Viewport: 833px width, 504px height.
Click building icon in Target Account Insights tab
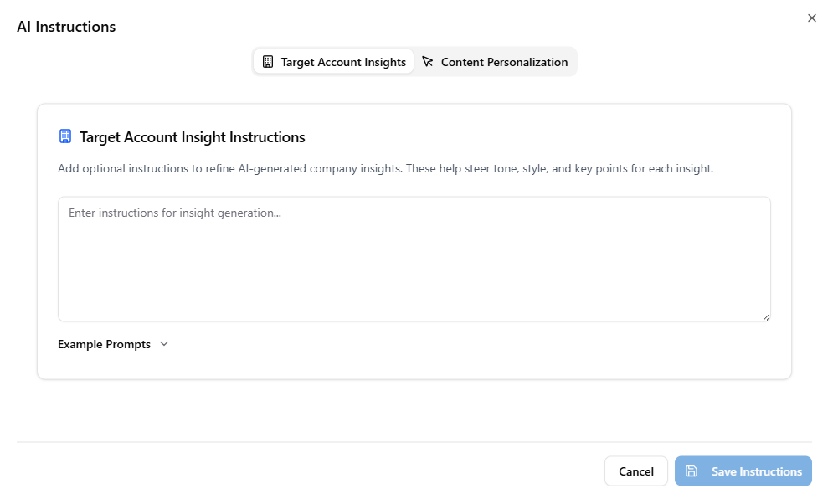tap(268, 62)
